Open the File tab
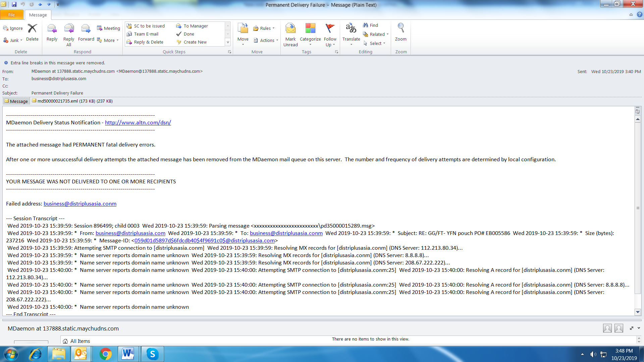This screenshot has height=362, width=644. (12, 15)
